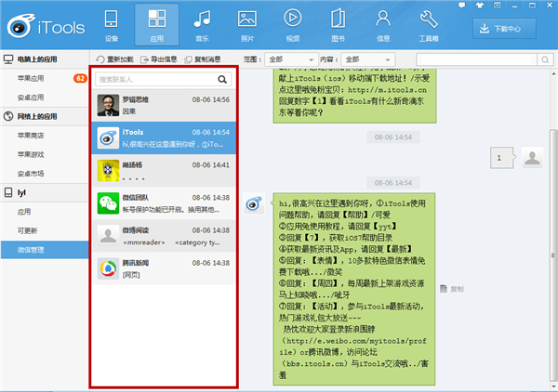This screenshot has height=392, width=558.
Task: Open the 微信团队 conversation
Action: pos(165,203)
